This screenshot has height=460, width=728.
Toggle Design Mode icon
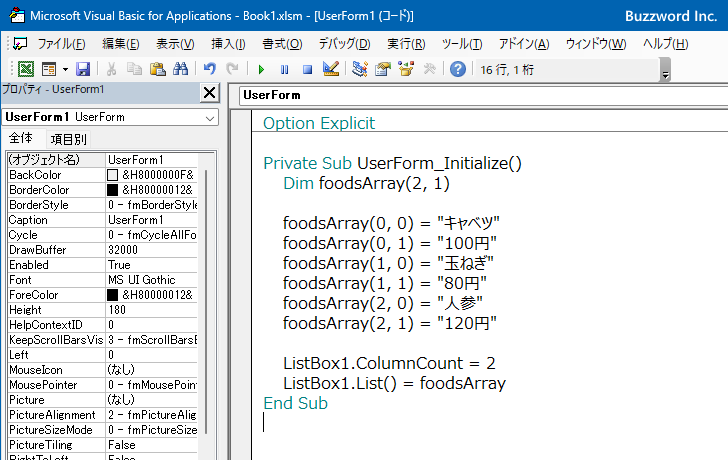click(x=331, y=69)
